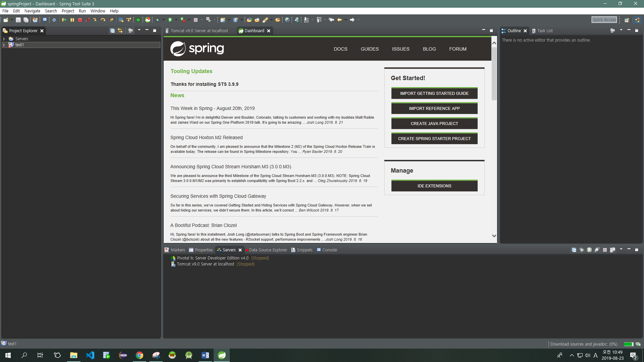Start server in debug mode icon
This screenshot has height=362, width=644.
tap(582, 250)
